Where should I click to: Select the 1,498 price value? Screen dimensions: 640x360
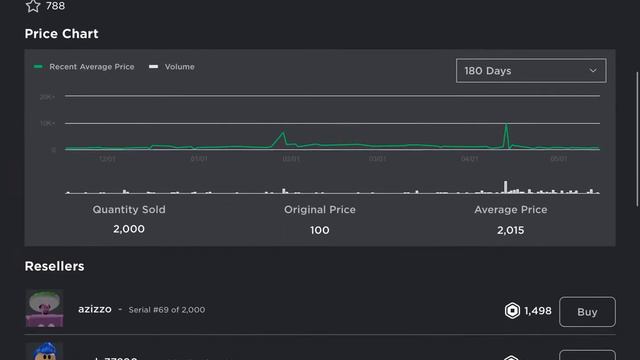tap(538, 311)
